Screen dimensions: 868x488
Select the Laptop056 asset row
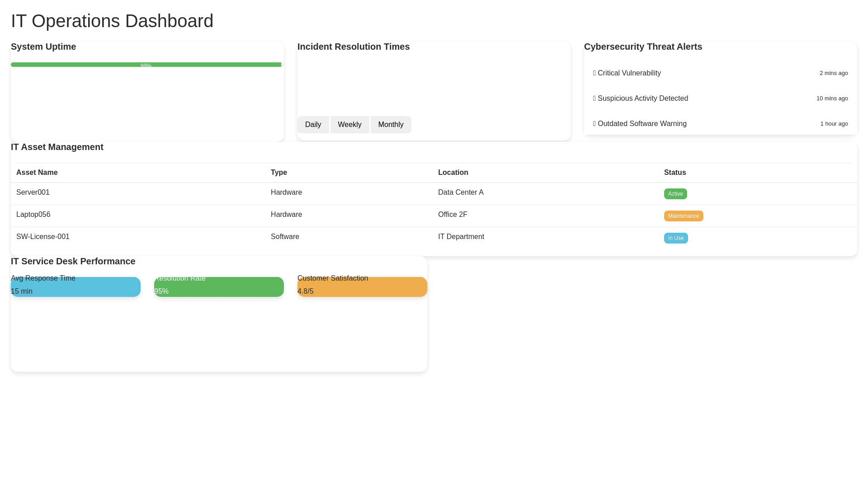coord(33,215)
